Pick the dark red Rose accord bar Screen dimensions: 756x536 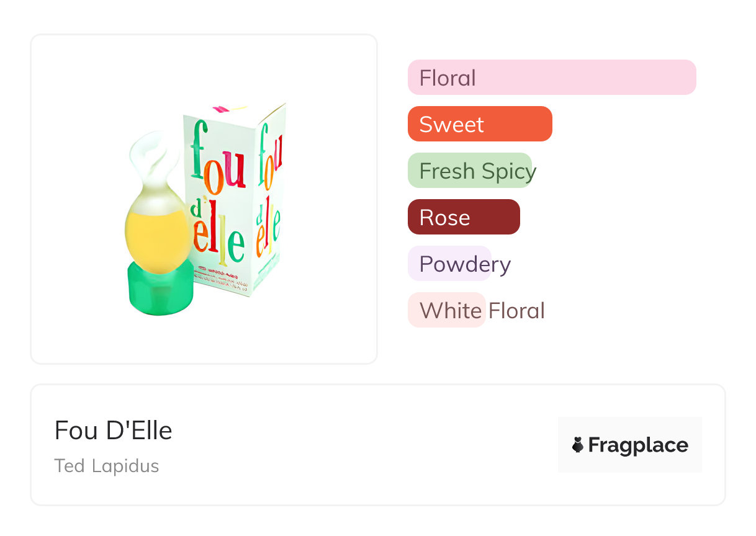click(463, 217)
